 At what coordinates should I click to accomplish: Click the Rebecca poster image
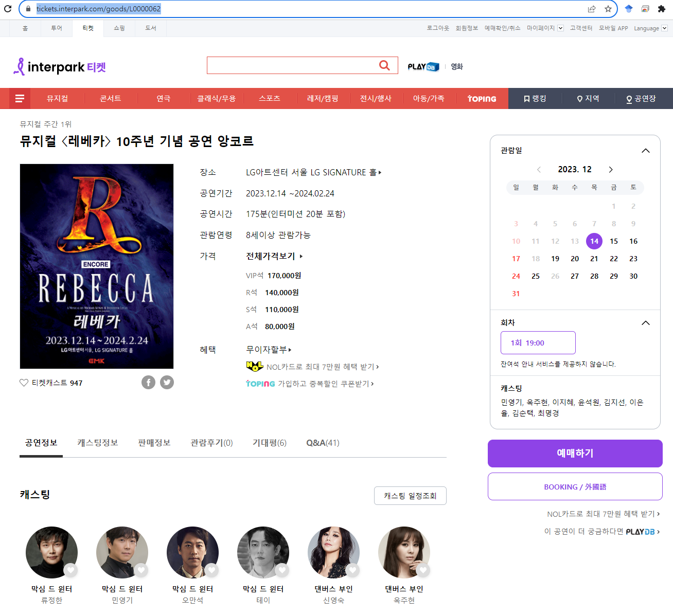[x=97, y=266]
